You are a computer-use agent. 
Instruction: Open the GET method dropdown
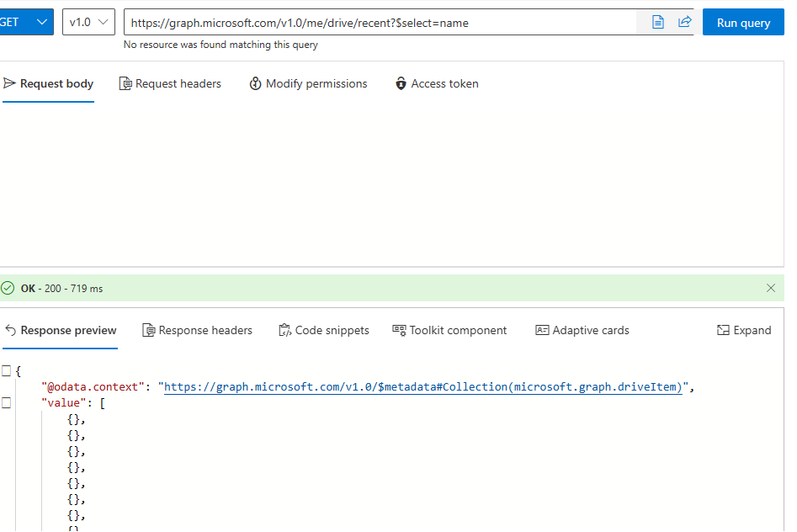pos(25,22)
